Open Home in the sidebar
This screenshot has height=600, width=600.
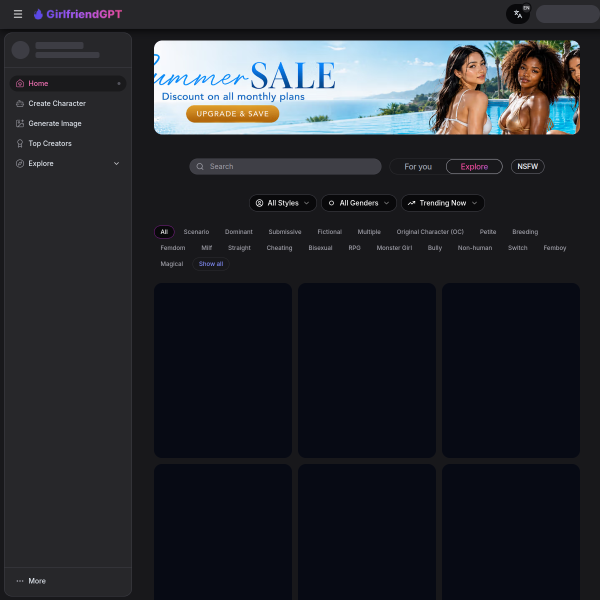click(x=68, y=83)
